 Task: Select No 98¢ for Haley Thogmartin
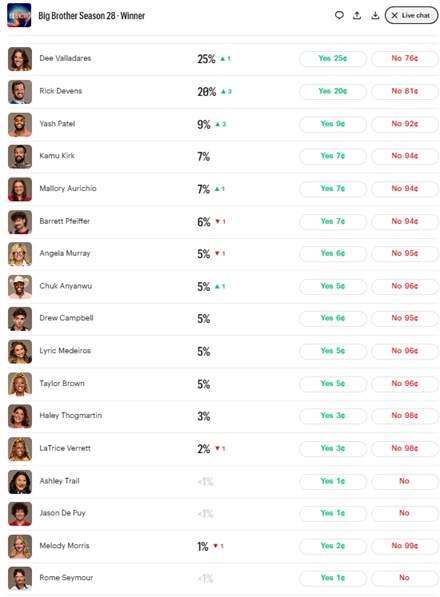pos(405,416)
